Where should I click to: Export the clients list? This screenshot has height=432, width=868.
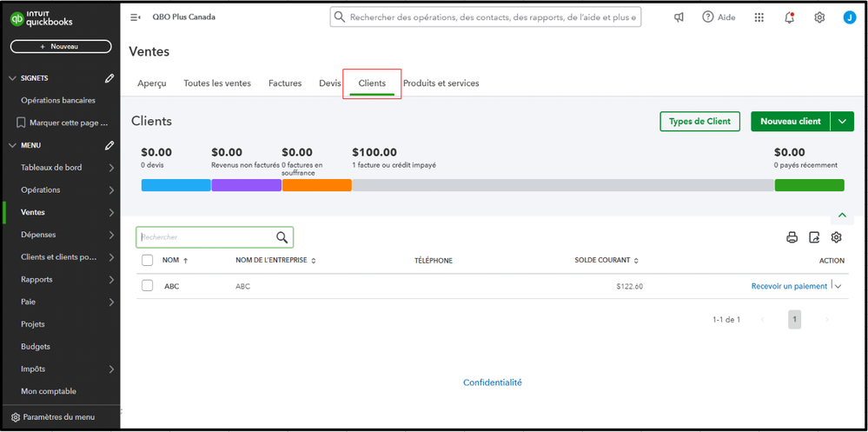[x=814, y=237]
